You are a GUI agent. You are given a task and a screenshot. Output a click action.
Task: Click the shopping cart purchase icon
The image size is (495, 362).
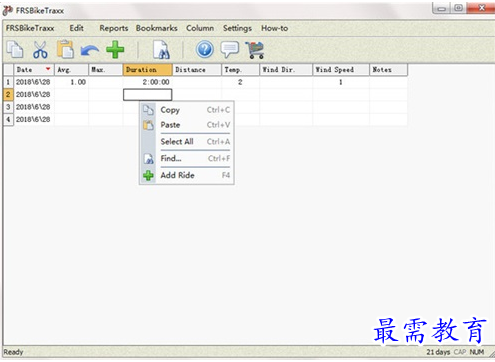tap(255, 50)
